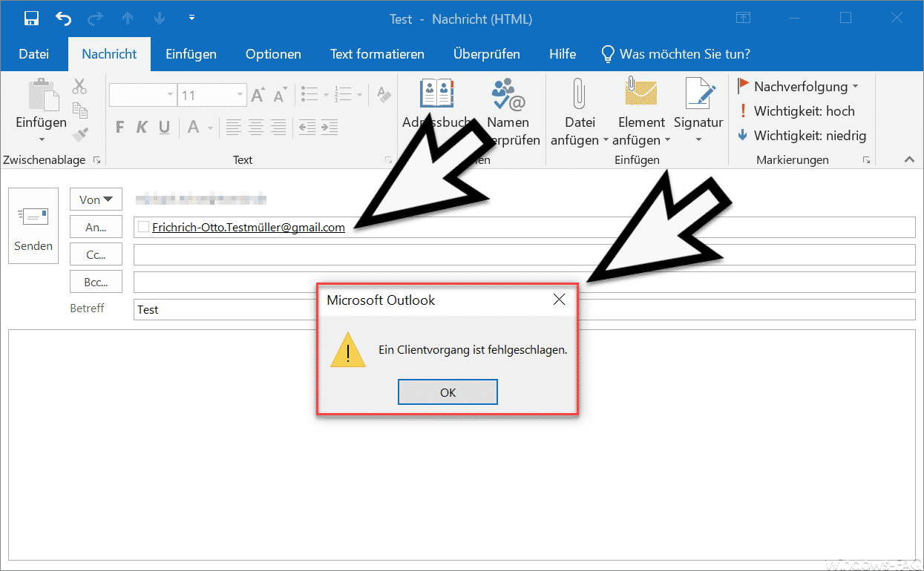Click the Increase font size icon
The height and width of the screenshot is (571, 924).
258,95
